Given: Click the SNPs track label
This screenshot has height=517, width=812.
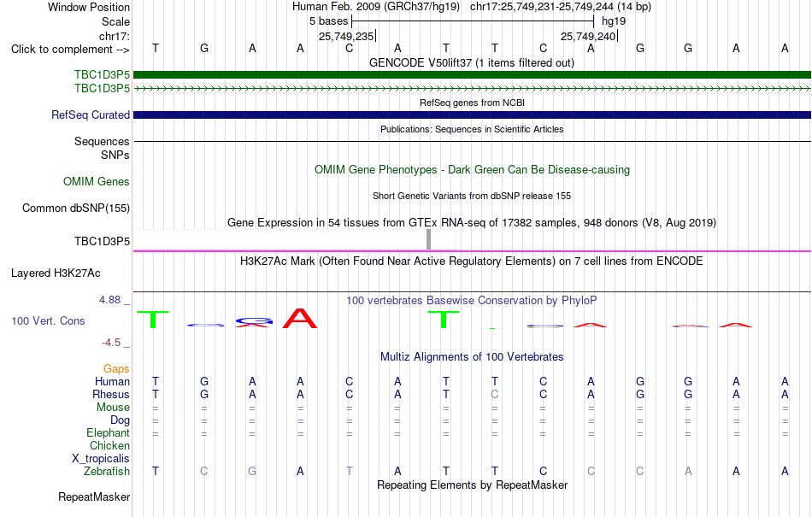Looking at the screenshot, I should 115,155.
